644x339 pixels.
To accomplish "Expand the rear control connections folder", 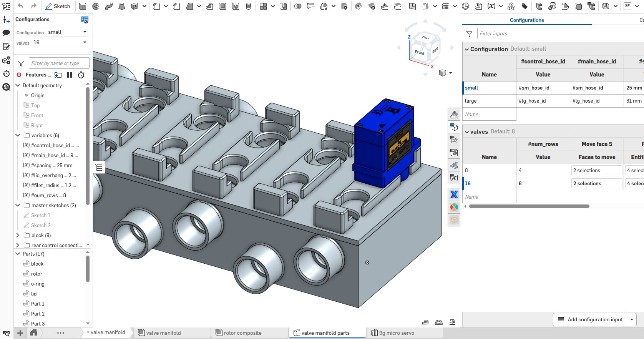I will (18, 245).
